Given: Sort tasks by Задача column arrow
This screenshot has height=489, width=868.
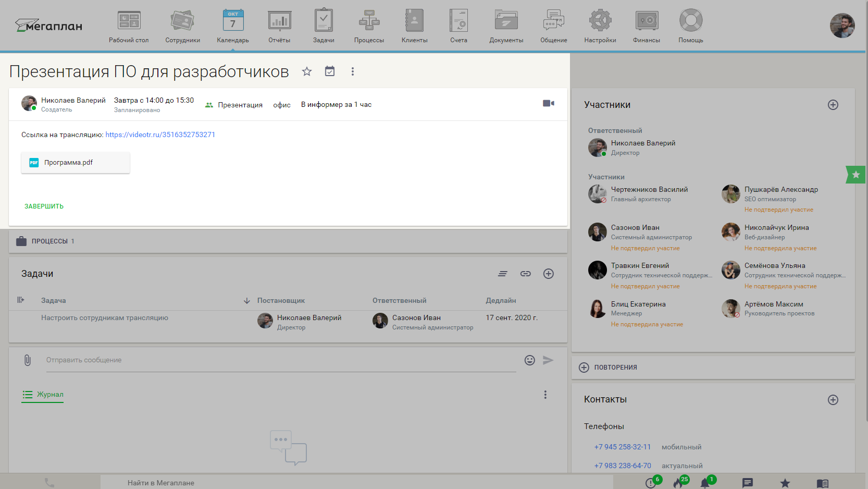Looking at the screenshot, I should point(247,301).
